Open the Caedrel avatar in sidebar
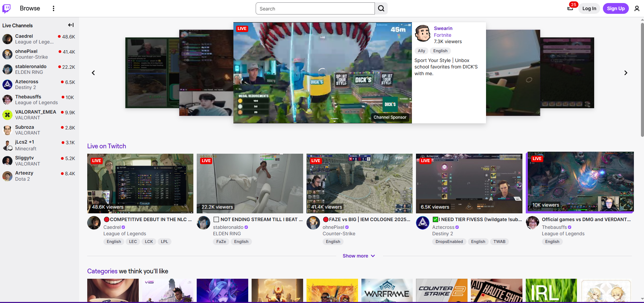 7,39
